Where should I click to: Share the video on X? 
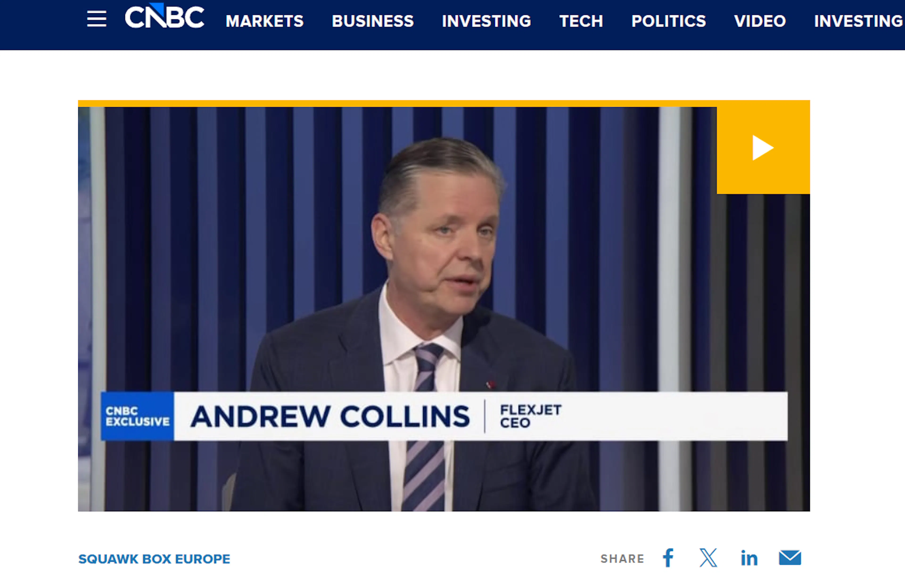point(708,558)
